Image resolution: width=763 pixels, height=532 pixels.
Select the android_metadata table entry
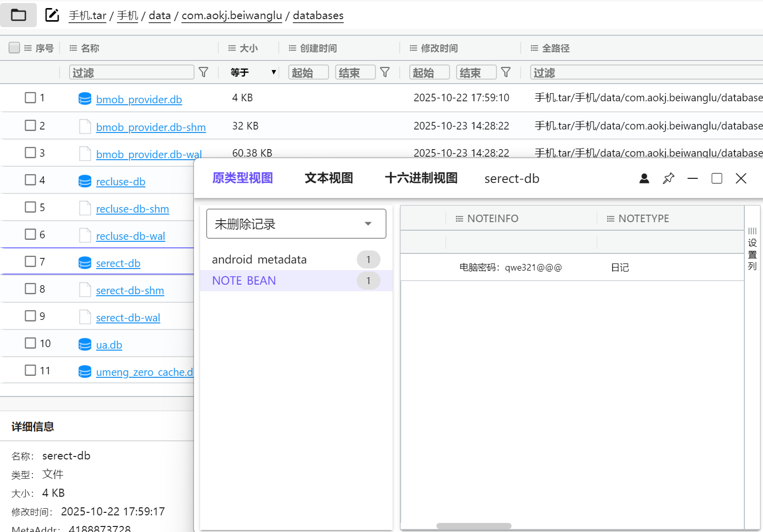pos(259,259)
